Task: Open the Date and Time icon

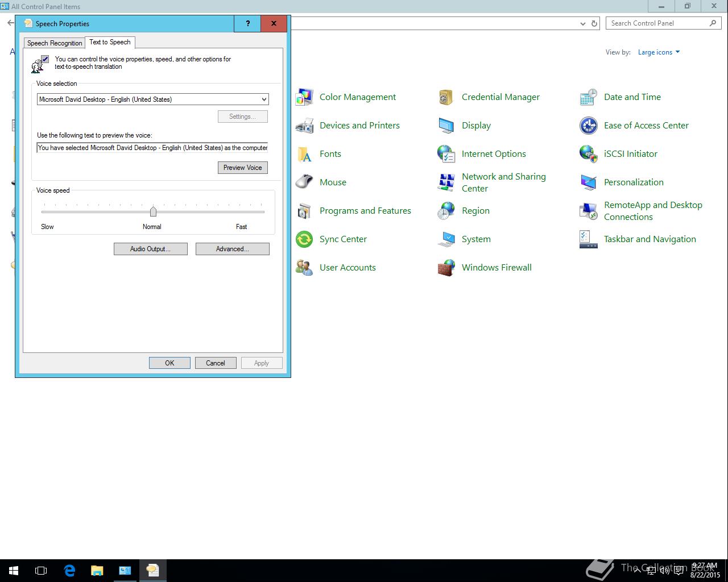Action: click(589, 97)
